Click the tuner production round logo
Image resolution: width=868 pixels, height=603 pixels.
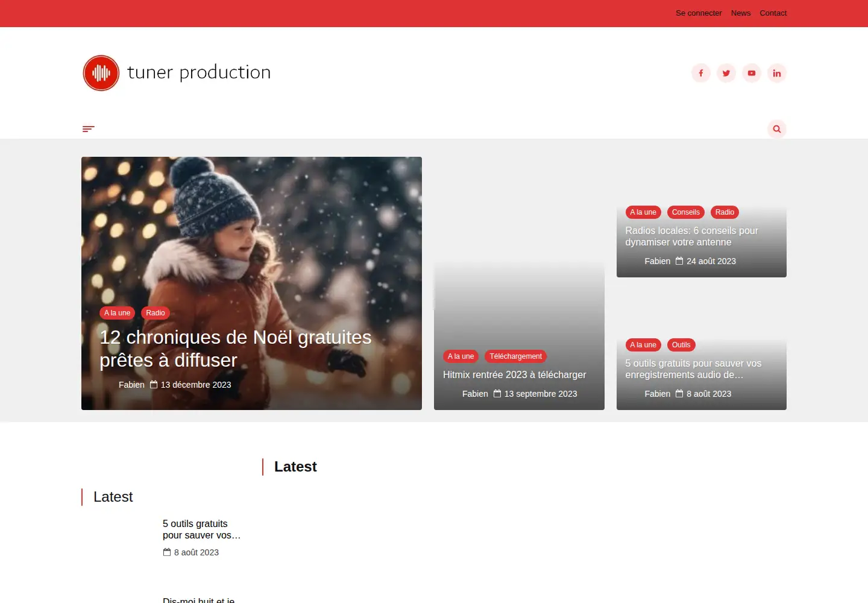tap(101, 73)
